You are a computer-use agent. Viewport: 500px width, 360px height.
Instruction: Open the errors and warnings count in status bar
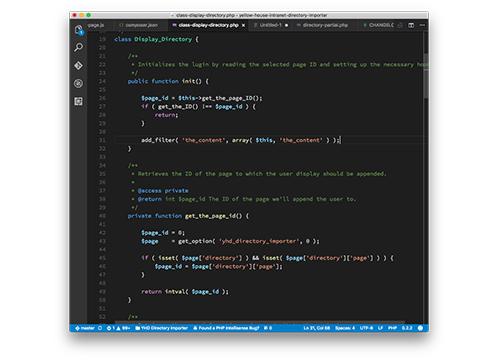tap(118, 328)
